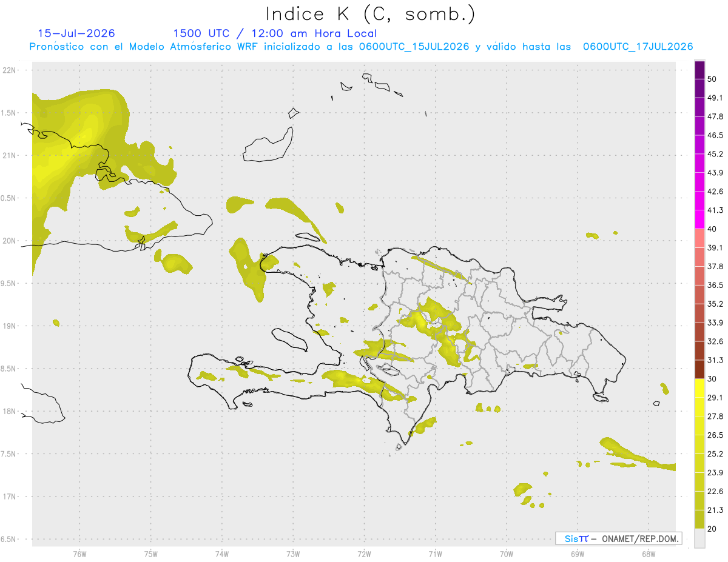Click the 'Pronóstico con el Modelo Atmósferico WRF' line
728x562 pixels.
[361, 47]
